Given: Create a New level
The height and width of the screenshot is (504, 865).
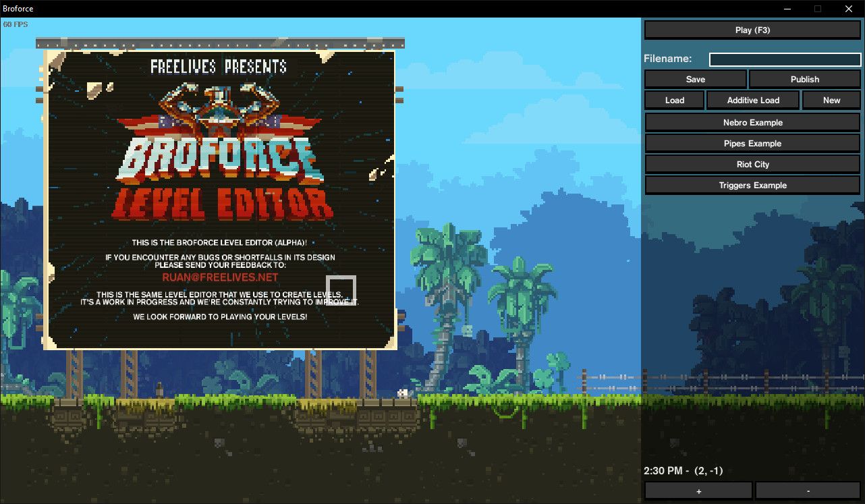Looking at the screenshot, I should (831, 100).
